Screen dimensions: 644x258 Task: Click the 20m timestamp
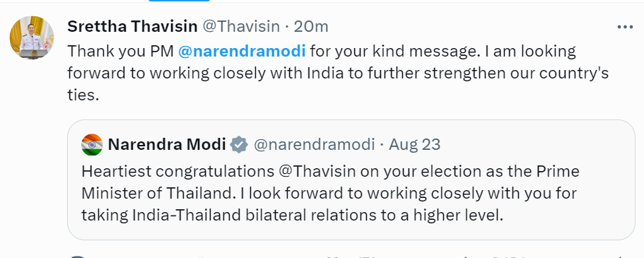pyautogui.click(x=311, y=27)
